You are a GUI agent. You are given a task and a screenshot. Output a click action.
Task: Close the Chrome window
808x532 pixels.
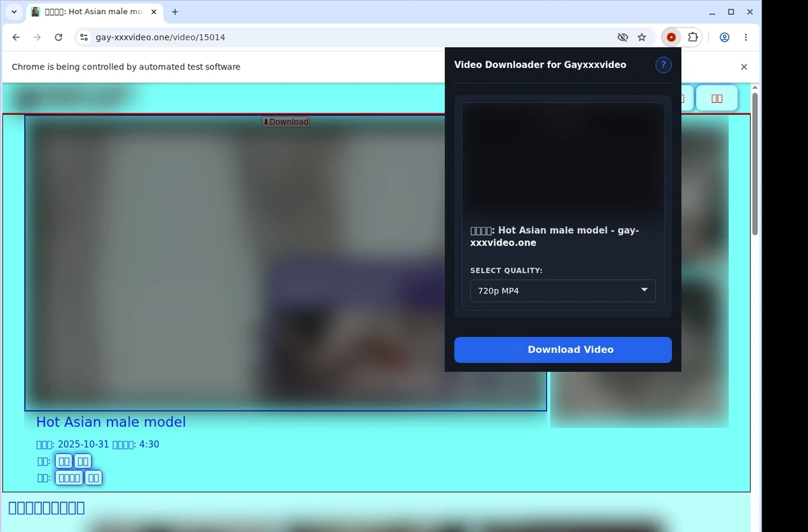tap(749, 12)
